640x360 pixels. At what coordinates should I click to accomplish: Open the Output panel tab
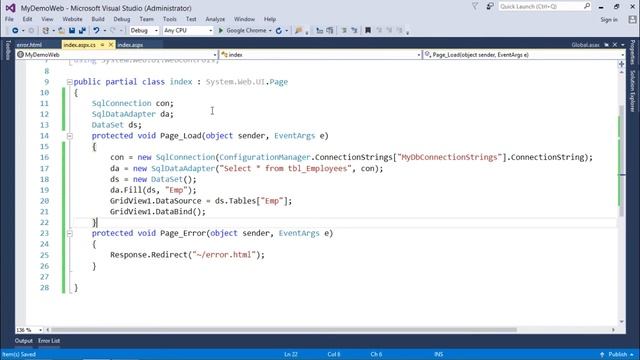[x=24, y=341]
